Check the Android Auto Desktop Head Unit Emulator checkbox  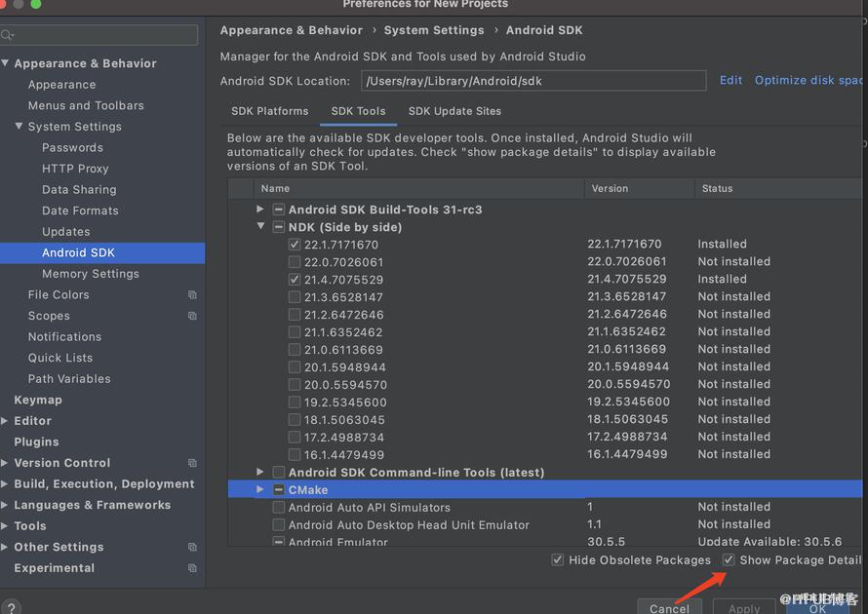click(x=279, y=524)
